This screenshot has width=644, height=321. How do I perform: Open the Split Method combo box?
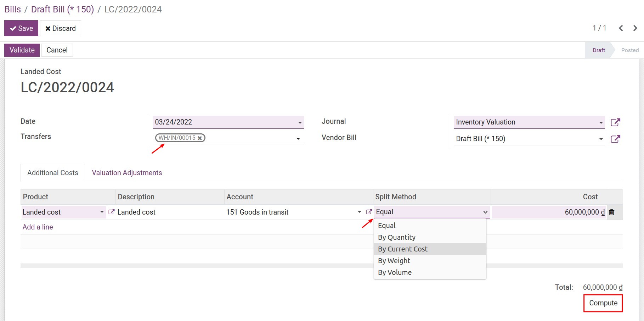click(431, 212)
